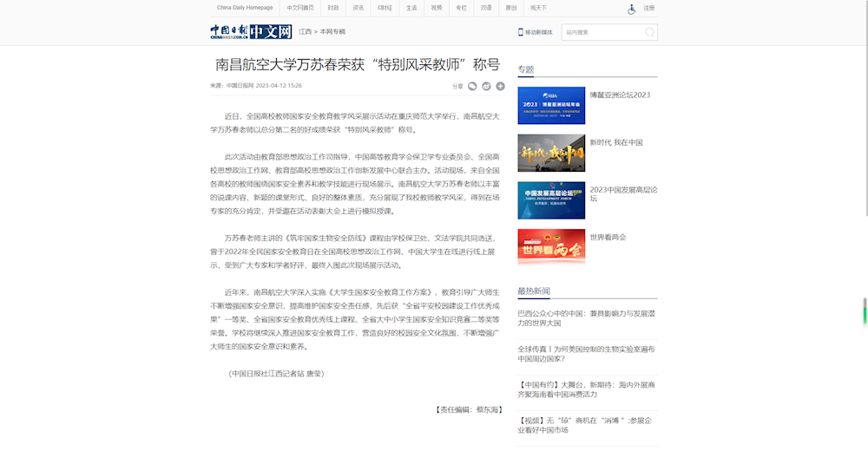Open 新时代 我在中国 topic thumbnail image
This screenshot has width=868, height=451.
click(x=551, y=153)
